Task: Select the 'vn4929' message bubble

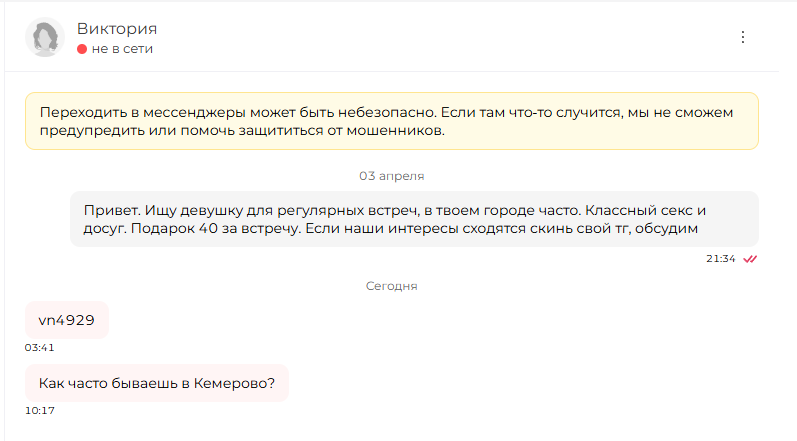Action: [x=67, y=320]
